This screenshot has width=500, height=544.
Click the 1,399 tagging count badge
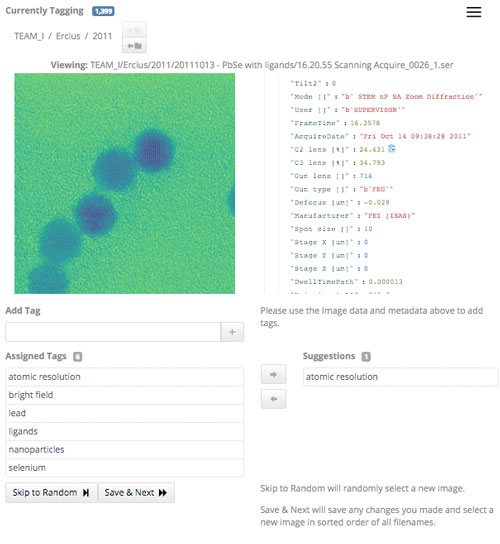103,11
